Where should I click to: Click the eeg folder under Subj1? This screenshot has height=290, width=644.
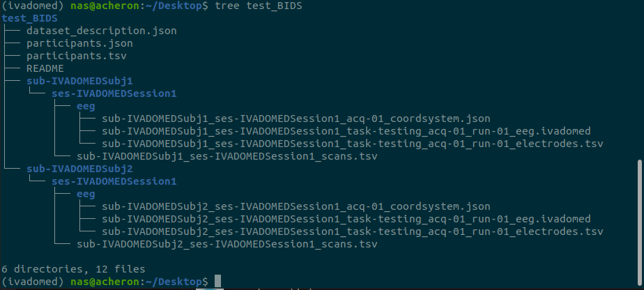coord(86,107)
